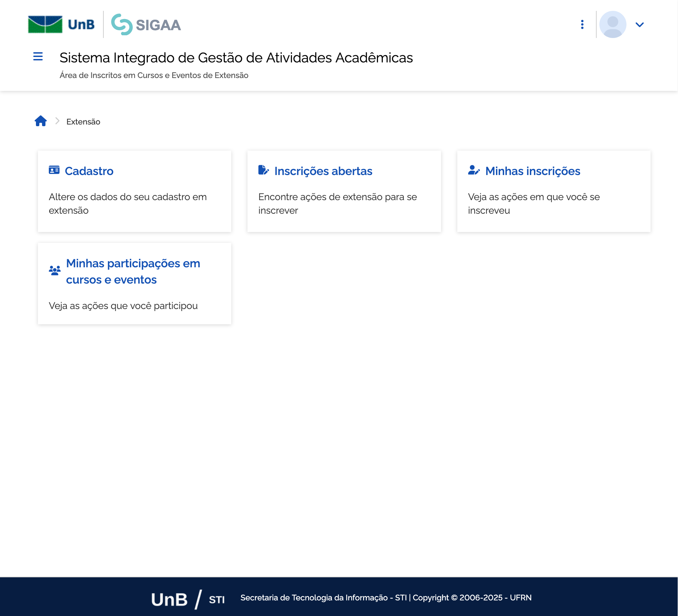Expand the user profile dropdown arrow

pos(639,24)
